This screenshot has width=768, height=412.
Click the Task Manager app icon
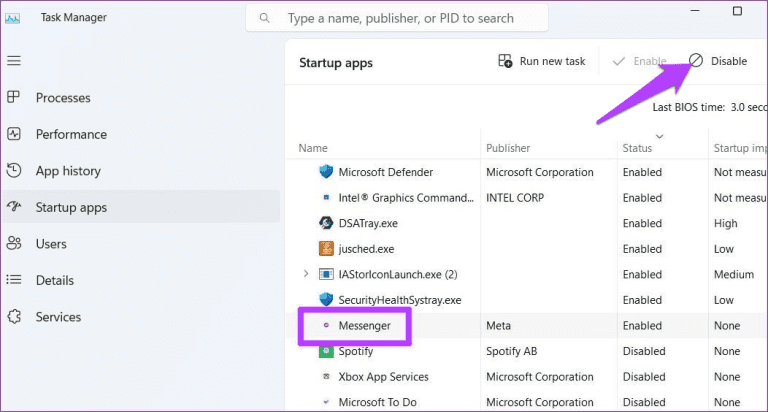pos(13,18)
